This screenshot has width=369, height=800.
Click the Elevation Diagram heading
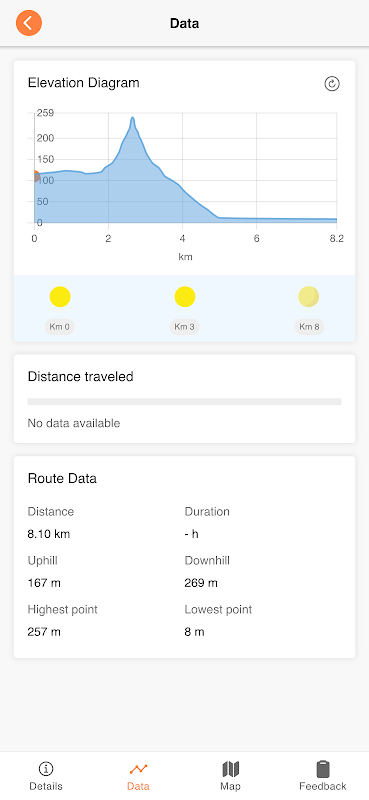tap(84, 83)
